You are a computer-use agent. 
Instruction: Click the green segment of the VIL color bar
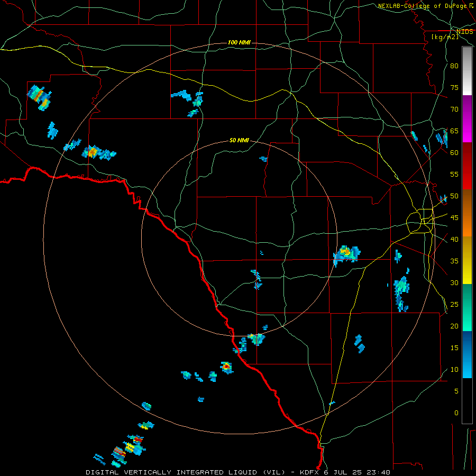(x=467, y=307)
